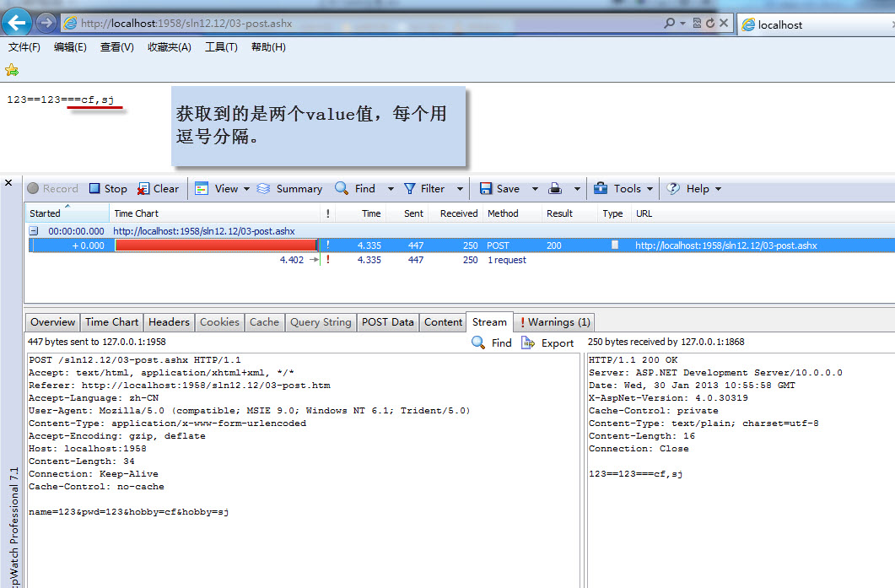This screenshot has width=895, height=588.
Task: Open the Summary window
Action: tap(289, 188)
